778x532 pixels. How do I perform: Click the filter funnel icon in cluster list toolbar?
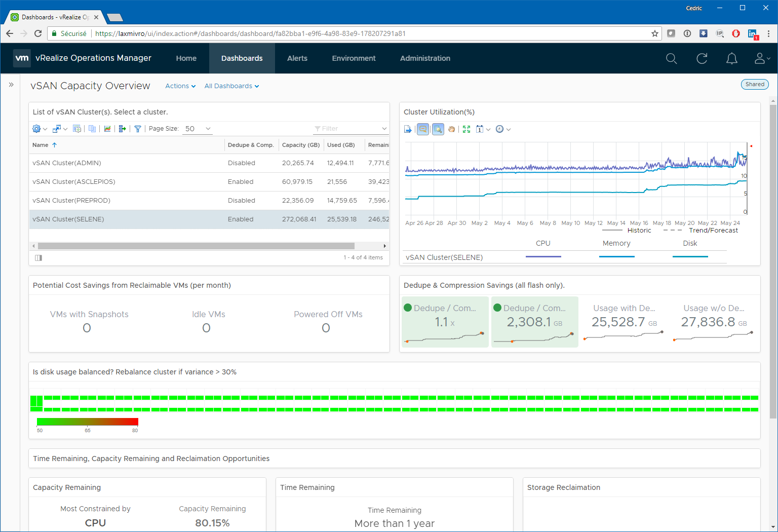137,129
